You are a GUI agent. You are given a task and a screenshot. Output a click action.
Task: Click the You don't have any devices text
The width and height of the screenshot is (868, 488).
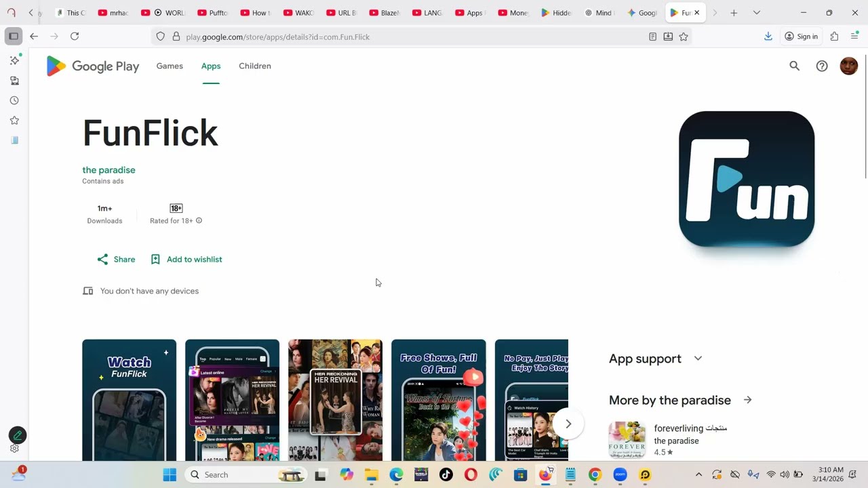click(x=149, y=291)
